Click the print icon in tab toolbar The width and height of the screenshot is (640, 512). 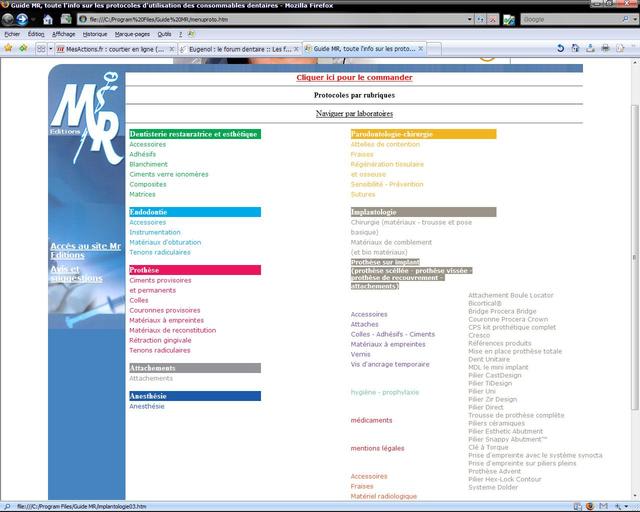(x=605, y=48)
